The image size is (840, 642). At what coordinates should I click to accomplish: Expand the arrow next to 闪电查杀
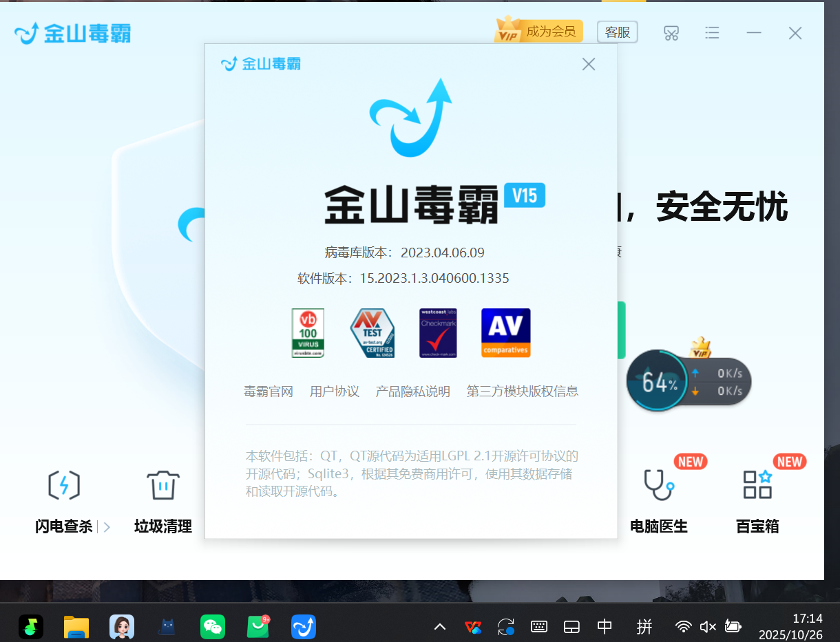coord(107,527)
